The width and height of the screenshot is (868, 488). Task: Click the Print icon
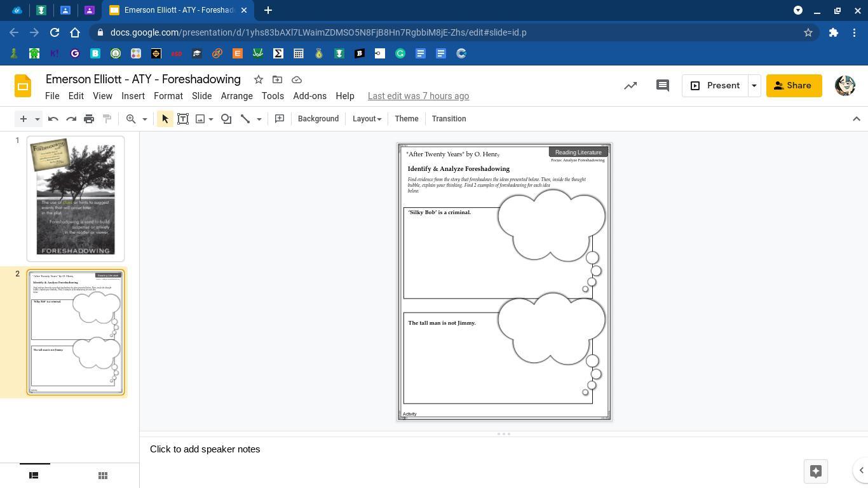pyautogui.click(x=89, y=119)
